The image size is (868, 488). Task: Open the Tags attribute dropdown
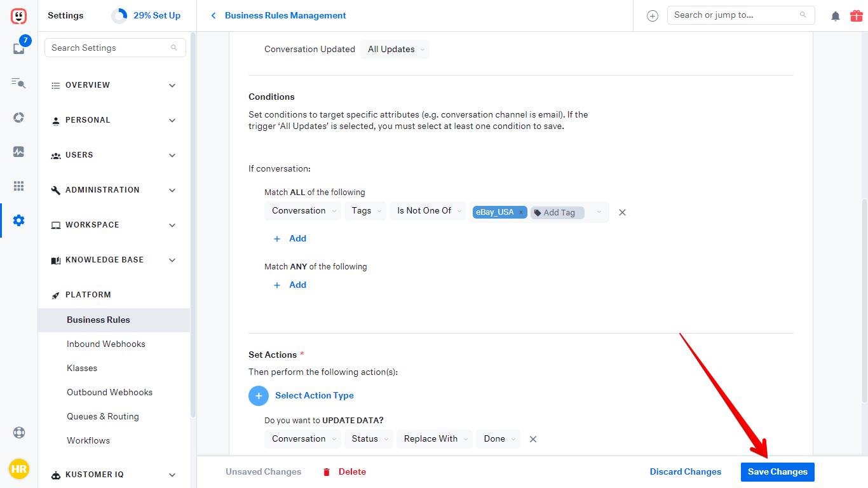tap(365, 211)
